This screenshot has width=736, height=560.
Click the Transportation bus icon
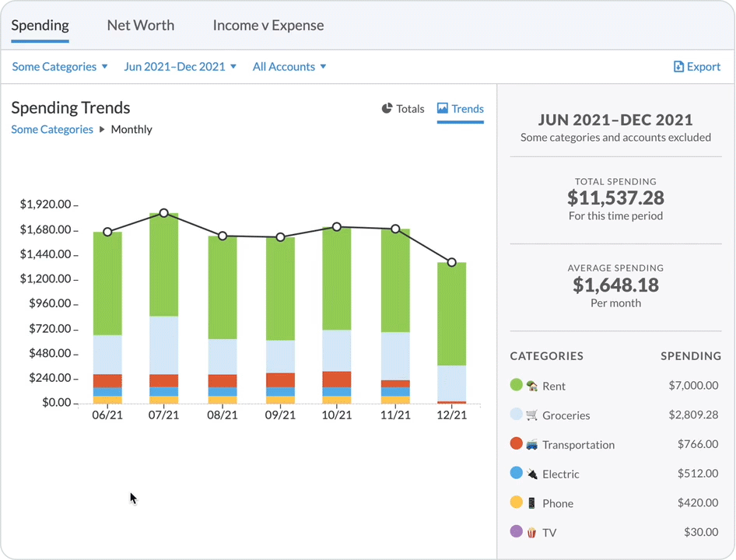[532, 445]
